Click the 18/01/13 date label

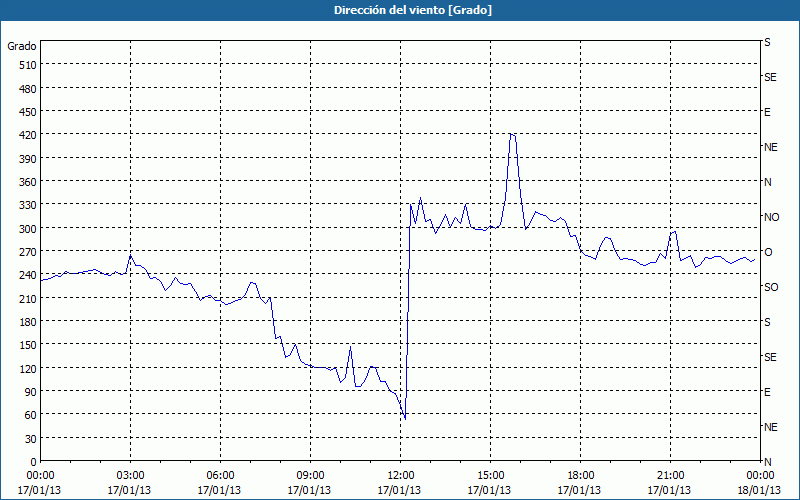[760, 490]
